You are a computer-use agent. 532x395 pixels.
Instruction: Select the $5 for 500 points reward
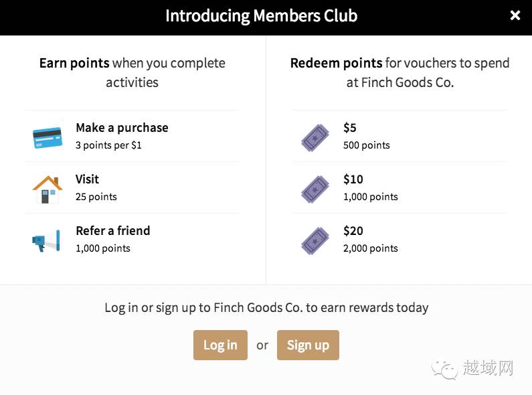tap(366, 137)
